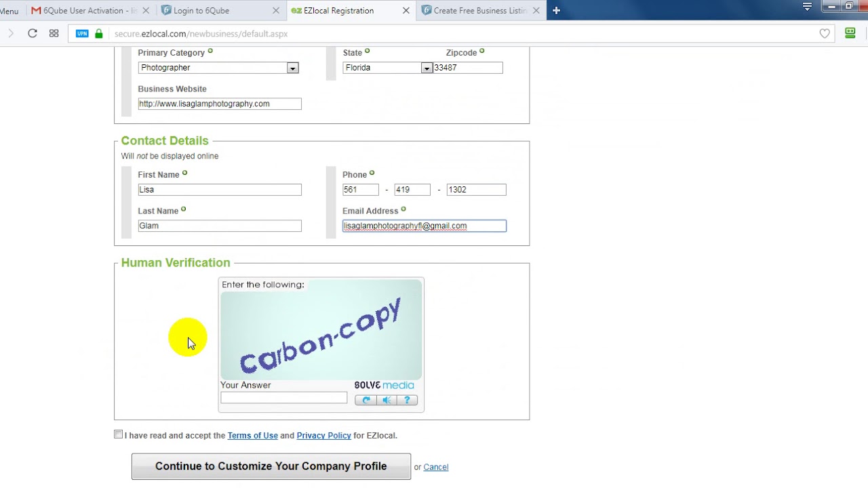Close the Create Free Business Listing tab
The image size is (868, 488).
click(x=536, y=11)
